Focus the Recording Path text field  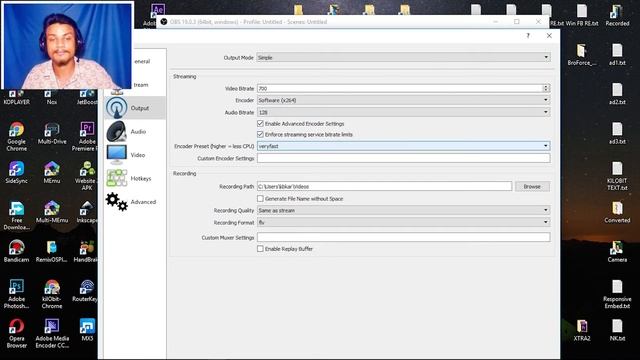point(384,187)
